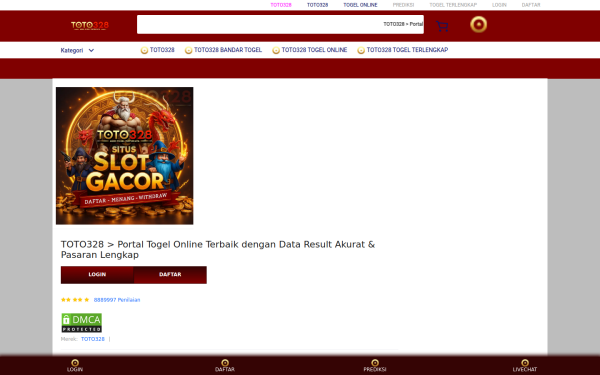Open the Slot Gacor product image
Image resolution: width=600 pixels, height=375 pixels.
(x=125, y=156)
